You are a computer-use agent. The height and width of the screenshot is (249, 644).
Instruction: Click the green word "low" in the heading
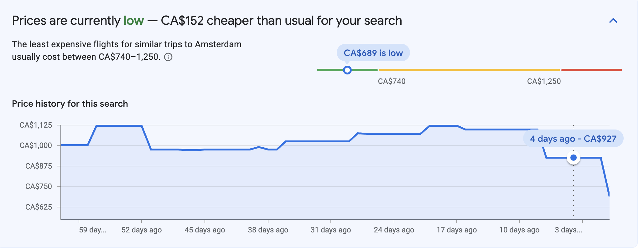[x=134, y=21]
